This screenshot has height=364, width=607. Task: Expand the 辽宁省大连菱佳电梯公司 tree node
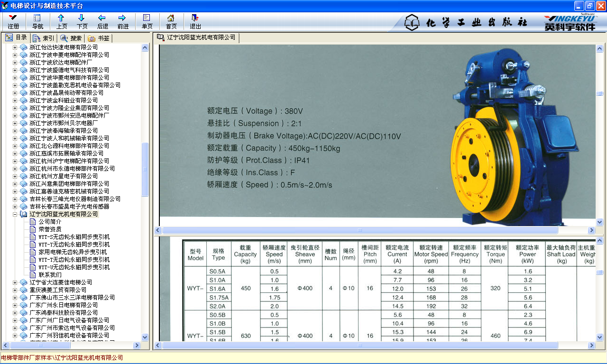pyautogui.click(x=15, y=282)
